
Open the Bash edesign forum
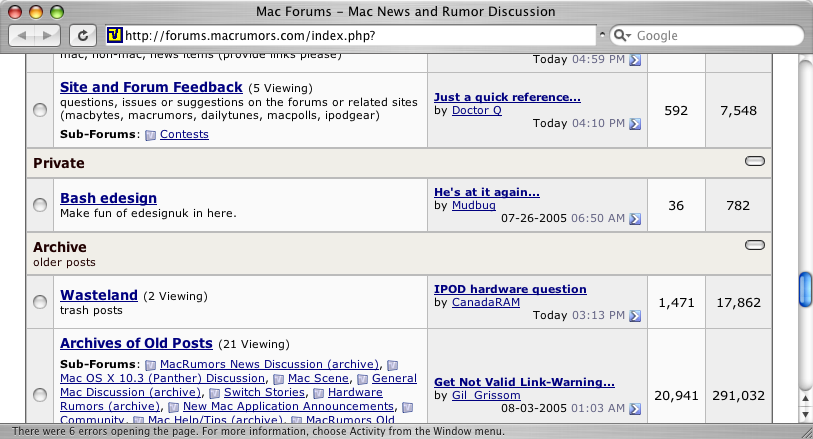[x=108, y=198]
